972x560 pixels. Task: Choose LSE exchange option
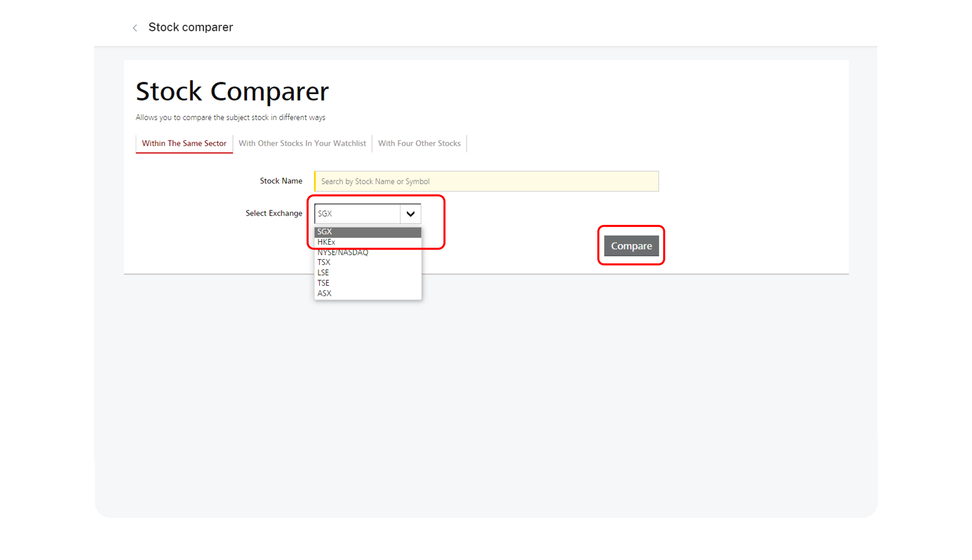click(x=368, y=273)
